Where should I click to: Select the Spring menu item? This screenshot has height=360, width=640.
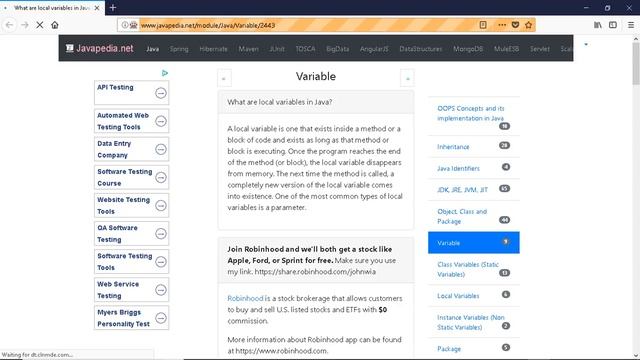pyautogui.click(x=179, y=49)
